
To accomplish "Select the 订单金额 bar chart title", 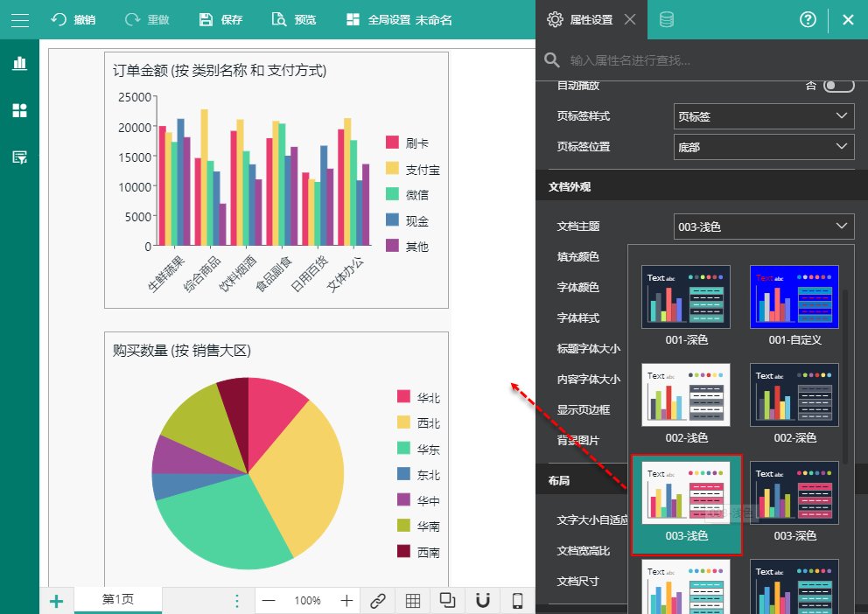I will [220, 70].
